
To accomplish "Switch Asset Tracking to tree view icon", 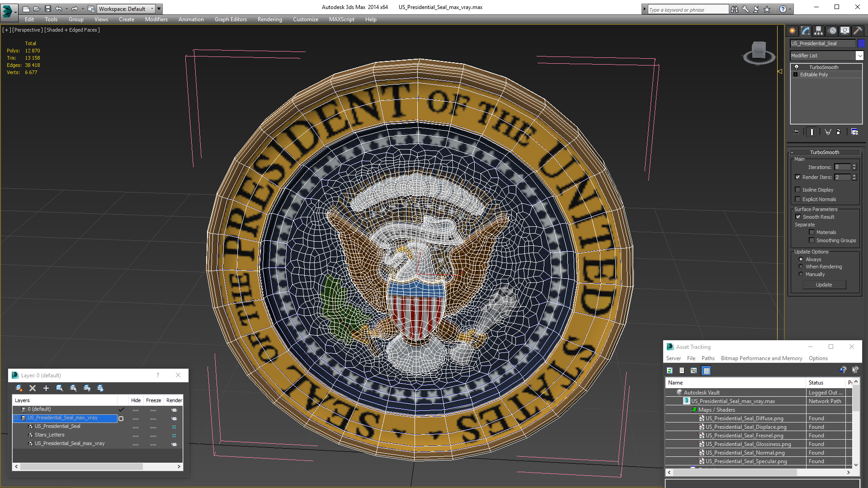I will pos(693,371).
